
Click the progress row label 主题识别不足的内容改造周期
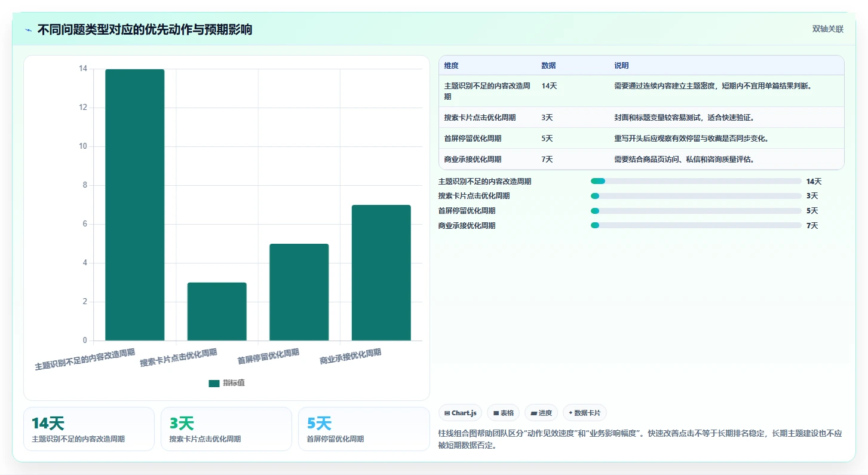pos(484,181)
